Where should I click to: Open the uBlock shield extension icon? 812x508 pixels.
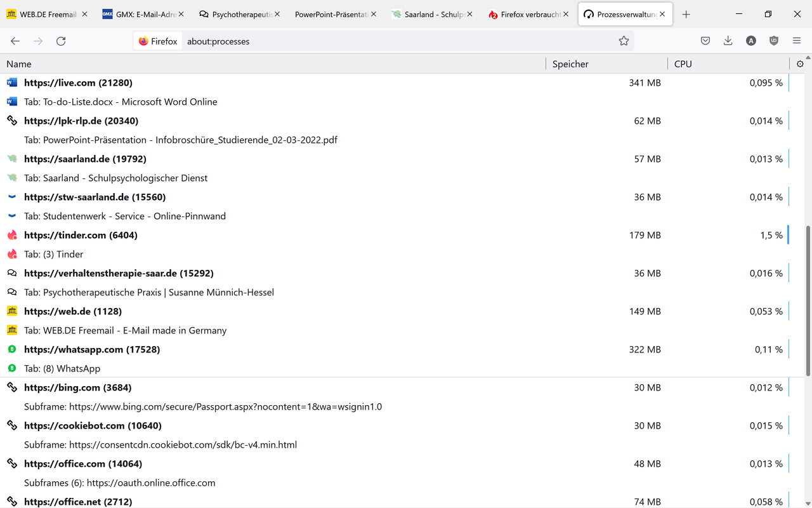(x=774, y=41)
